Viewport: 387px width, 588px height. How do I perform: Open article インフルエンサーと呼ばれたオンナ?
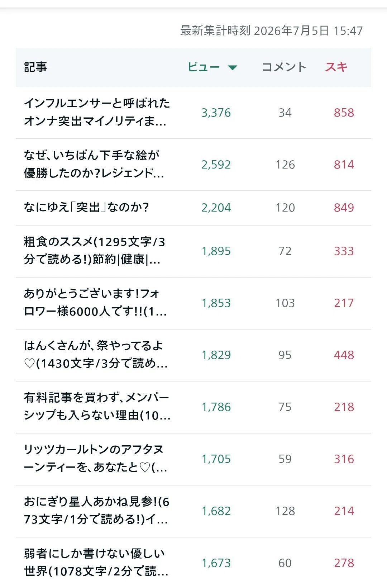click(97, 113)
